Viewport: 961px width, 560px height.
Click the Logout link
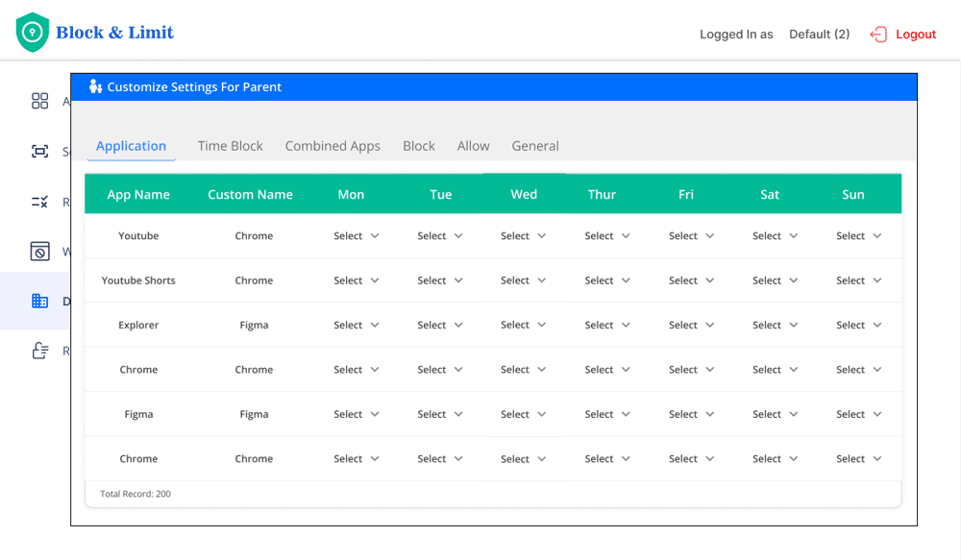click(x=916, y=35)
